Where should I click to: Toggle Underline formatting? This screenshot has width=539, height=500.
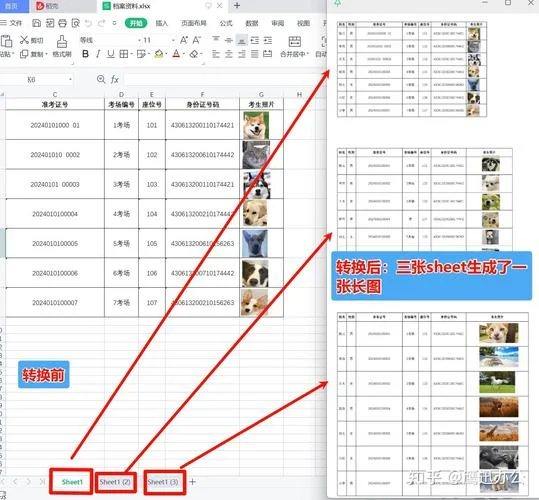pos(111,54)
